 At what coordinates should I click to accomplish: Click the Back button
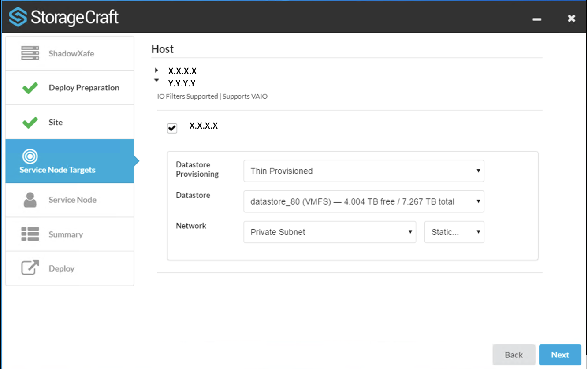(x=514, y=355)
